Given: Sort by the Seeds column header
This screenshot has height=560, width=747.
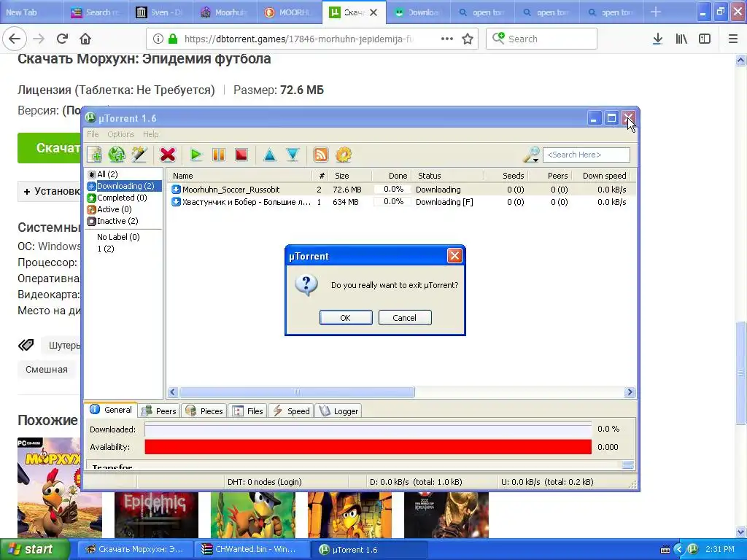Looking at the screenshot, I should 506,176.
